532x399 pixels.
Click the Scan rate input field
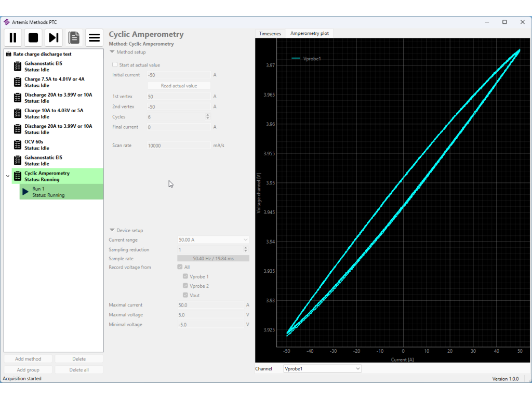pos(179,145)
